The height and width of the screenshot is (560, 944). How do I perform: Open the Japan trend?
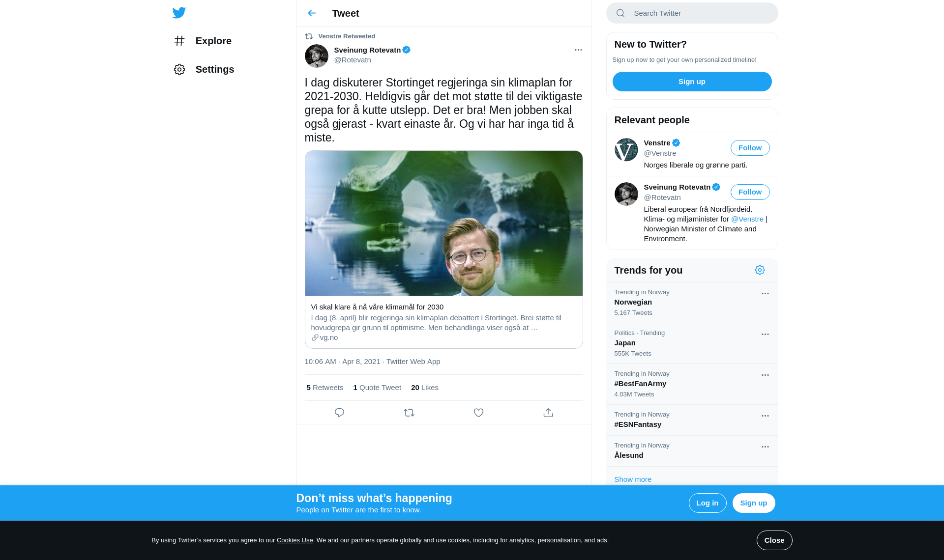(x=692, y=343)
